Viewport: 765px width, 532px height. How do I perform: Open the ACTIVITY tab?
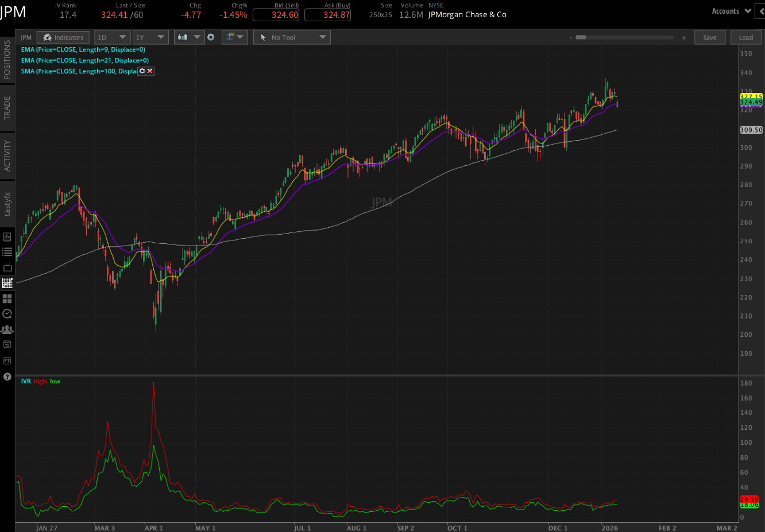pyautogui.click(x=7, y=154)
